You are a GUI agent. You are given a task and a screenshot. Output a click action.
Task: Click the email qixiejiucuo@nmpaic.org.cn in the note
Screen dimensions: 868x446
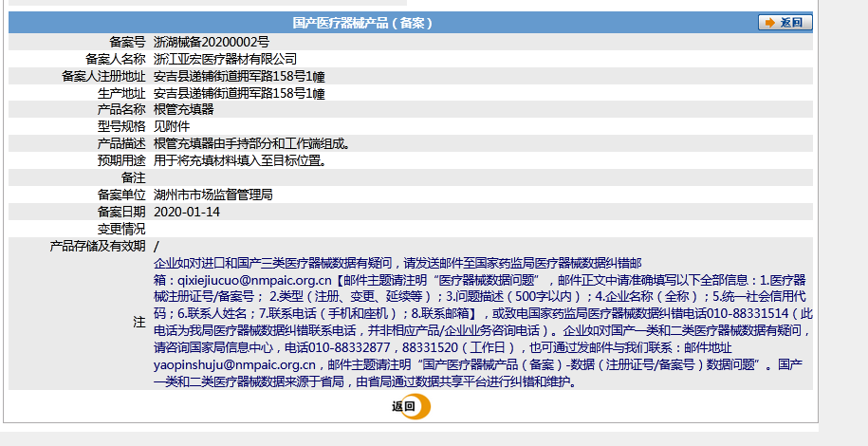[x=254, y=280]
